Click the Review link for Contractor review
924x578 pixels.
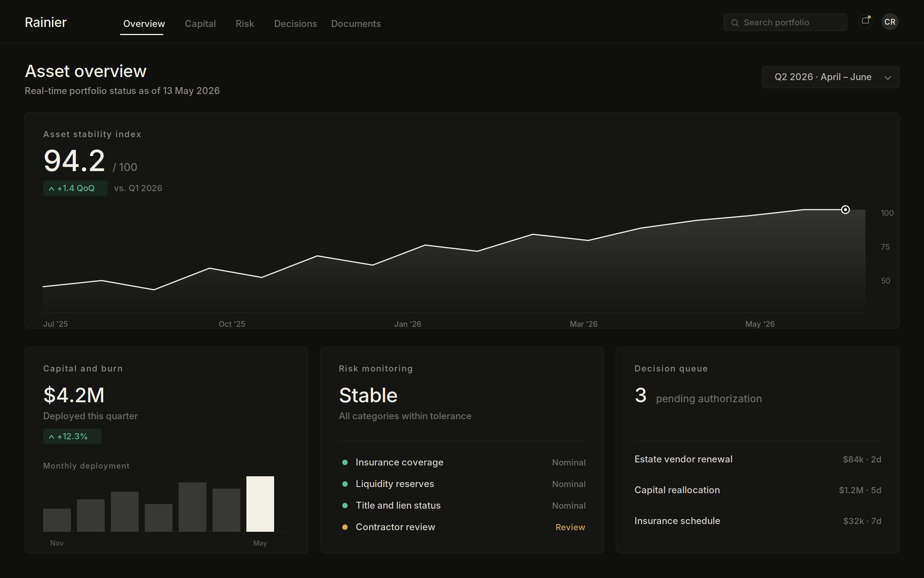[x=570, y=527]
